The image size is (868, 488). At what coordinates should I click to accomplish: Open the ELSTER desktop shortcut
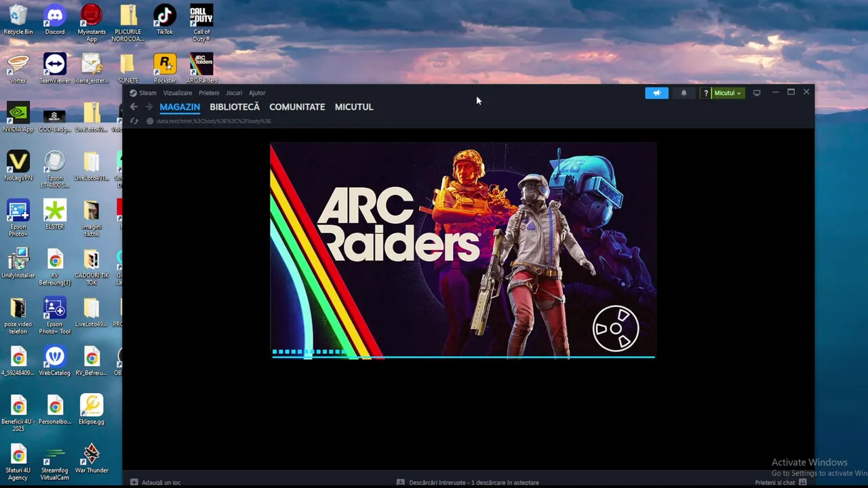[x=55, y=216]
